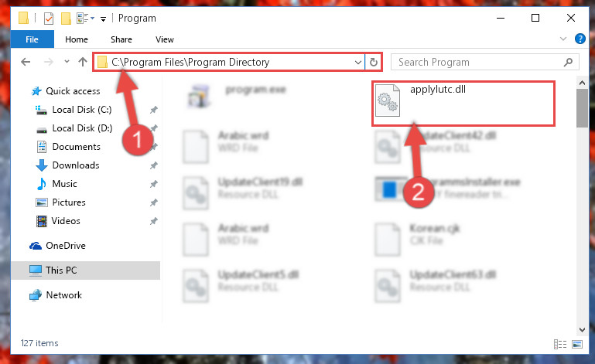Click into the Search Program field
This screenshot has height=364, width=595.
[477, 62]
